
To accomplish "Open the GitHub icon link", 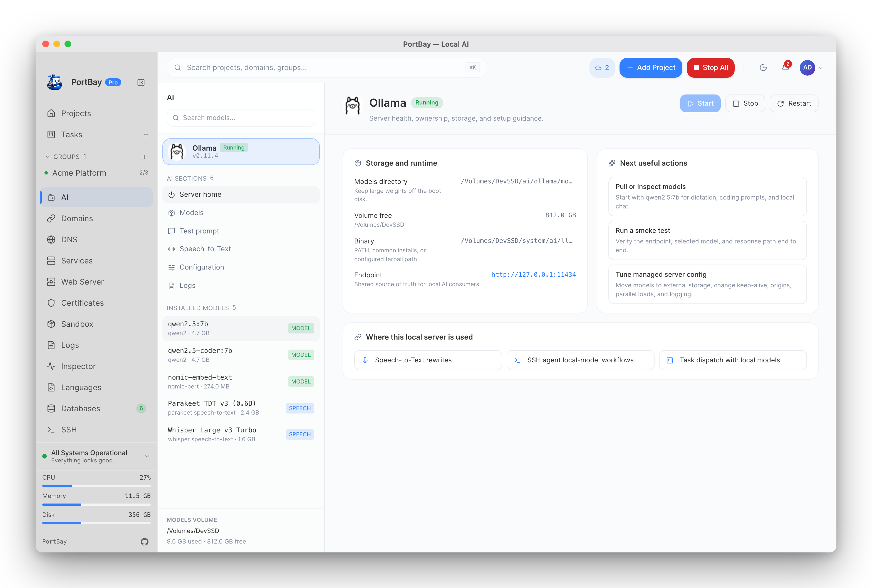I will click(x=145, y=542).
